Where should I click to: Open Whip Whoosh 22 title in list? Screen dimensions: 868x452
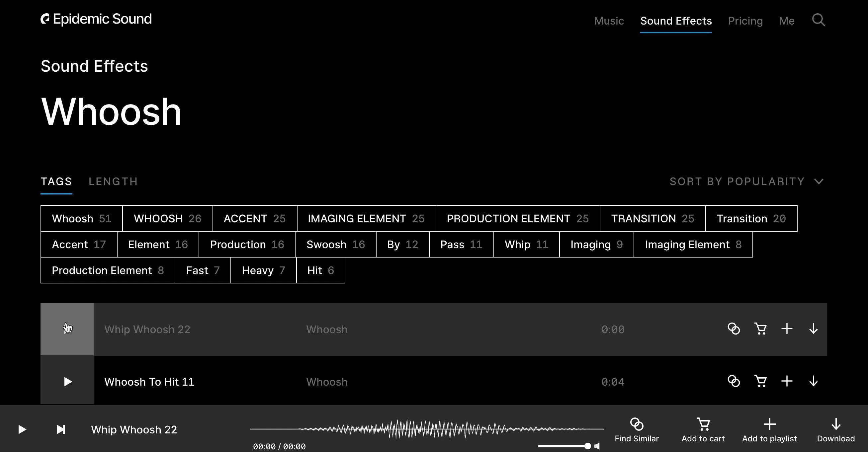tap(147, 329)
